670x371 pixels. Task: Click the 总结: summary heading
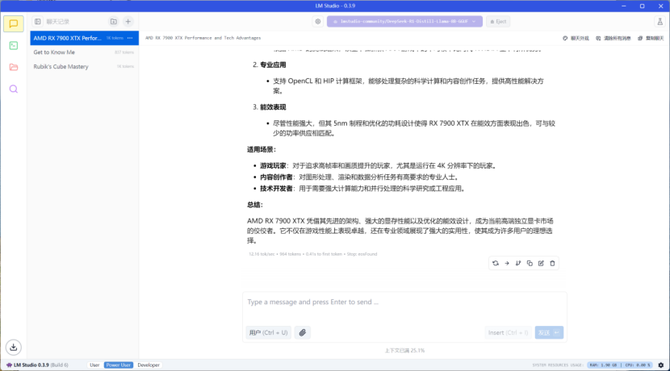(x=255, y=205)
